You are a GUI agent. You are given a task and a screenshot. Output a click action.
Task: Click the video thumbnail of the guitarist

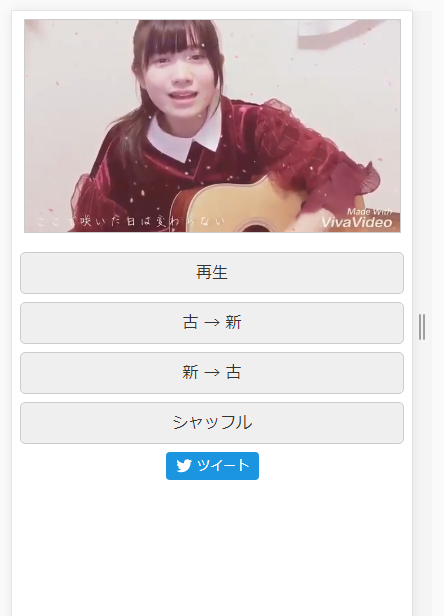[212, 126]
